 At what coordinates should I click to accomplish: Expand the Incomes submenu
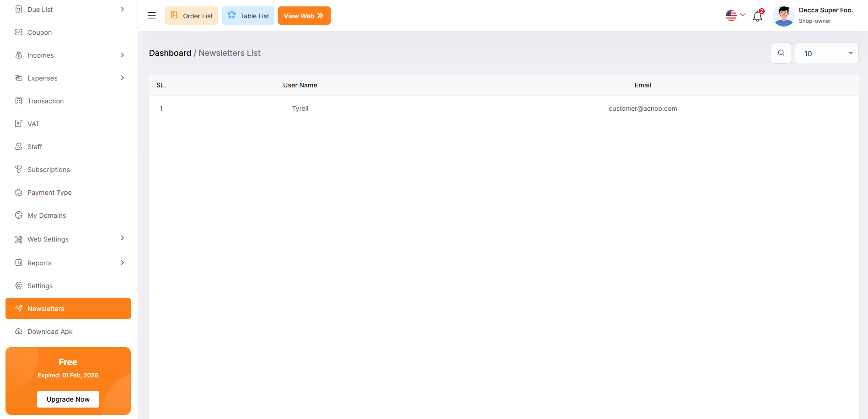point(122,55)
